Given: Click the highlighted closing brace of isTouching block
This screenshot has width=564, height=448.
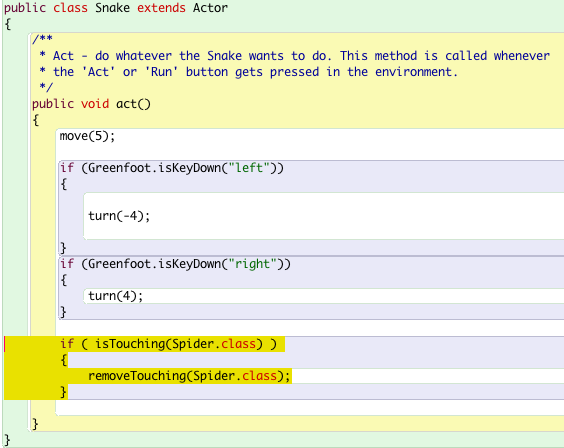Looking at the screenshot, I should 63,392.
